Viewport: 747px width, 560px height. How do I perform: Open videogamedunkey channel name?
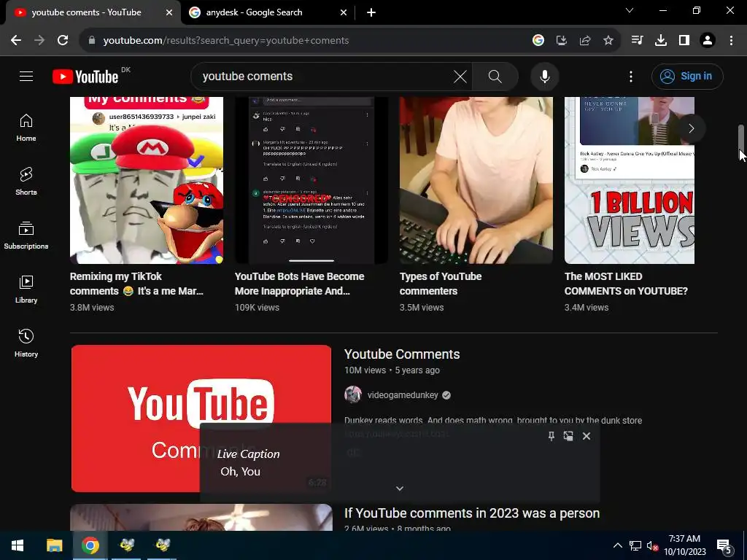click(x=403, y=394)
